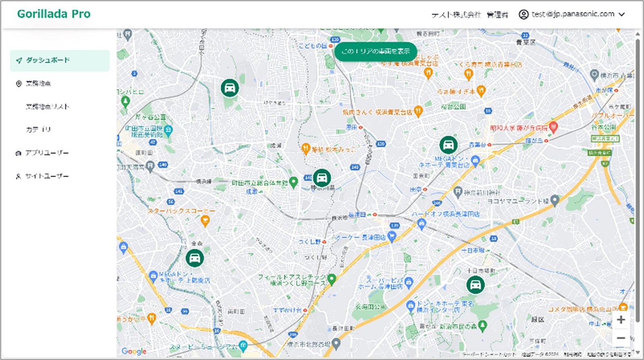Click the person icon beside サイトユーザー
This screenshot has width=644, height=360.
[18, 176]
